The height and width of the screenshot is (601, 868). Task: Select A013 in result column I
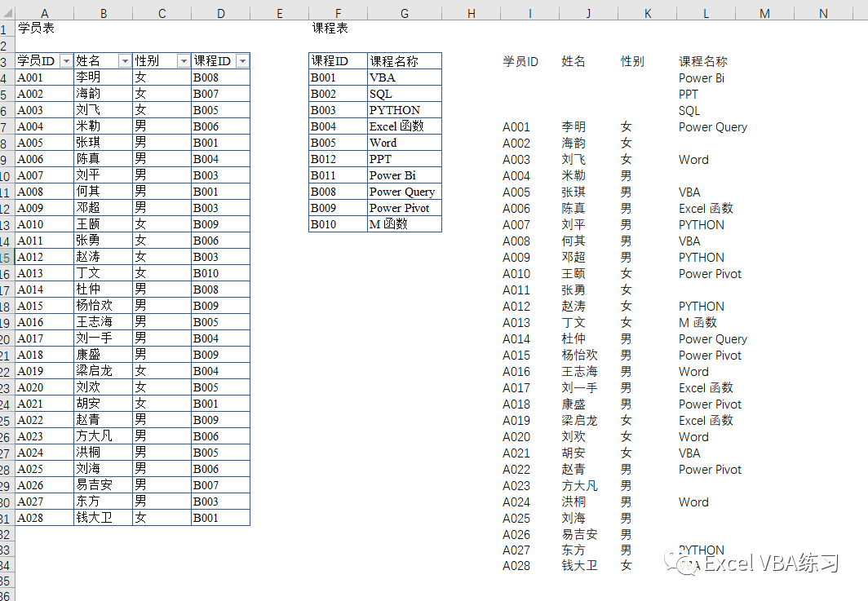(516, 323)
